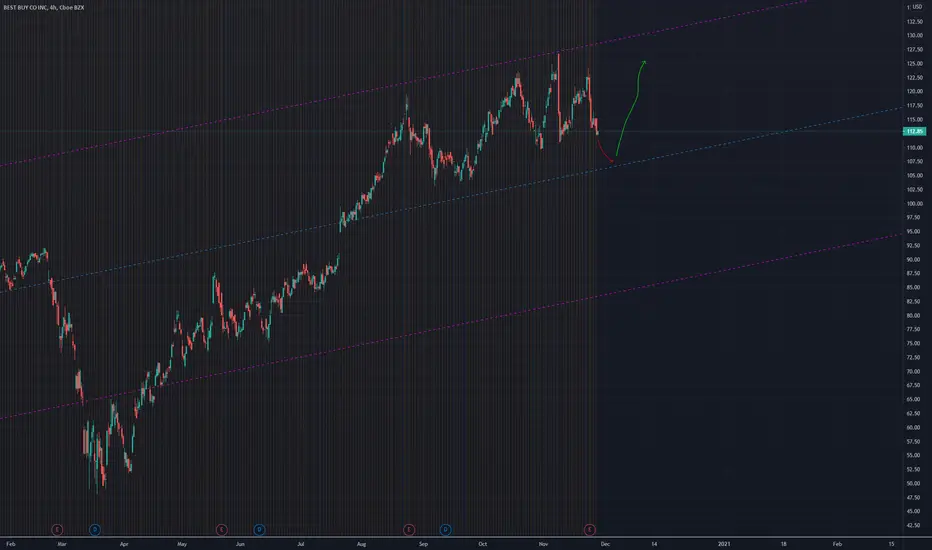Click the 14 date label after Dec

654,544
